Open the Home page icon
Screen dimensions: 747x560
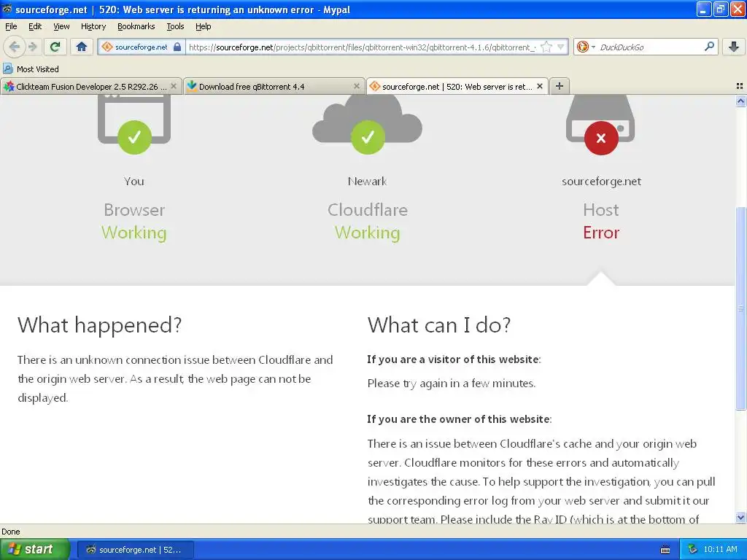pyautogui.click(x=82, y=47)
